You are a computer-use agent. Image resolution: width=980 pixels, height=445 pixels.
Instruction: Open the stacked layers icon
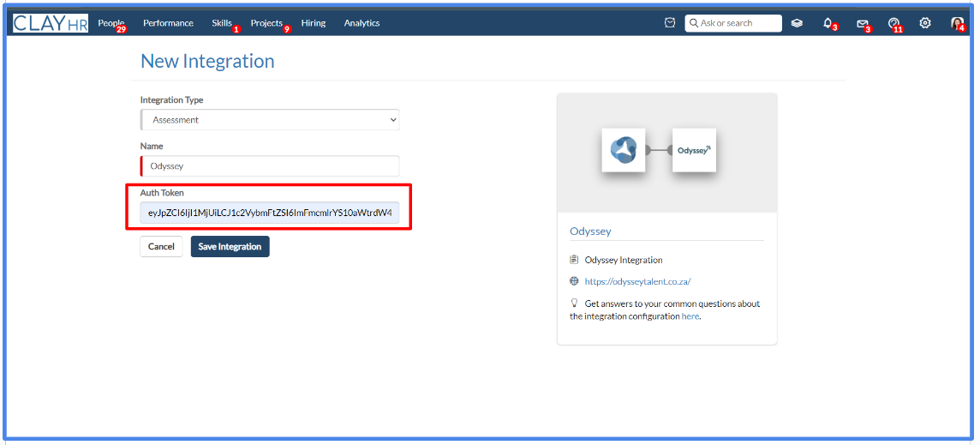pyautogui.click(x=797, y=23)
